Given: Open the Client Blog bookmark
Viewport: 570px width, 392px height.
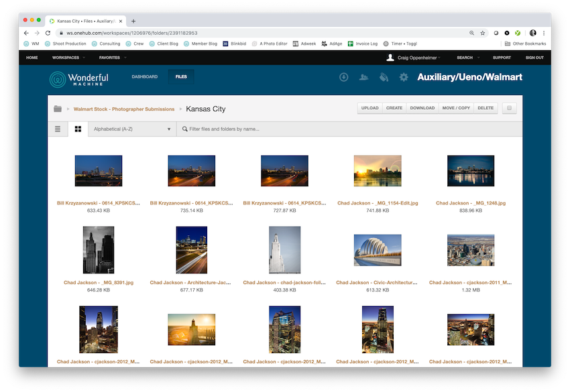Looking at the screenshot, I should point(164,44).
